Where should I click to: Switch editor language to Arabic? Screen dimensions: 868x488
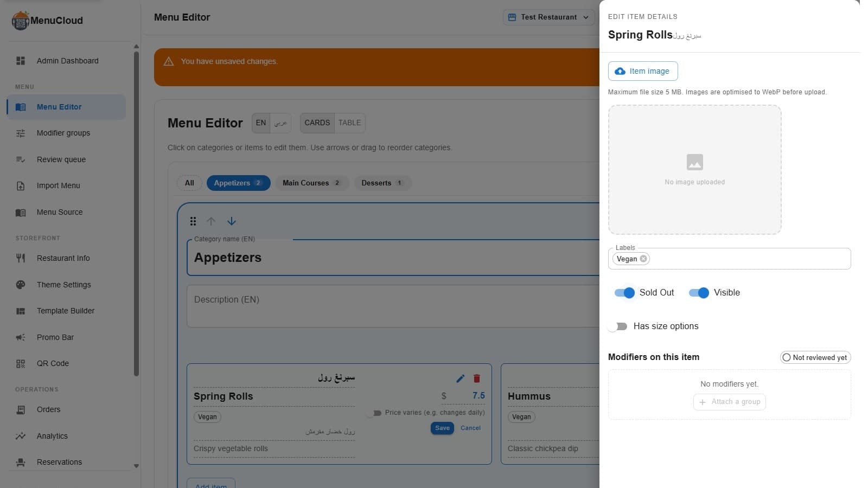click(280, 123)
